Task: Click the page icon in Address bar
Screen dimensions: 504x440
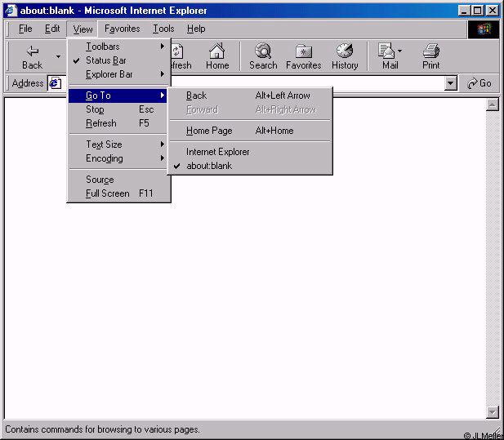Action: (x=55, y=83)
